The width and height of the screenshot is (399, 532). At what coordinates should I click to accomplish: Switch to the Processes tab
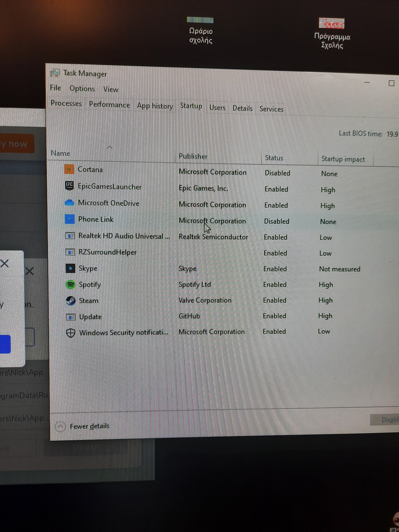tap(66, 103)
